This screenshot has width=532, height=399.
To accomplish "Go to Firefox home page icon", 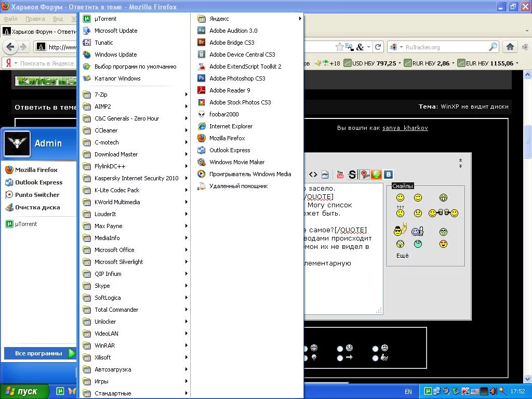I will coord(510,47).
